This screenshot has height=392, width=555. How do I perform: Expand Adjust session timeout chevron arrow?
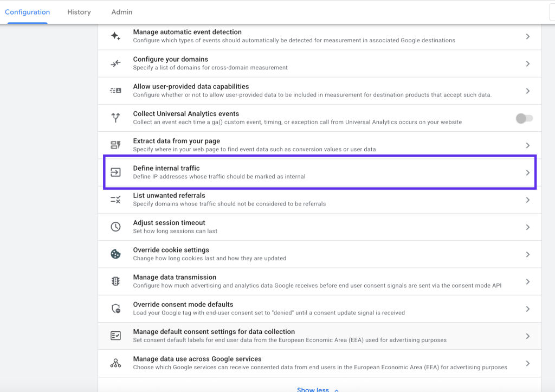click(528, 227)
